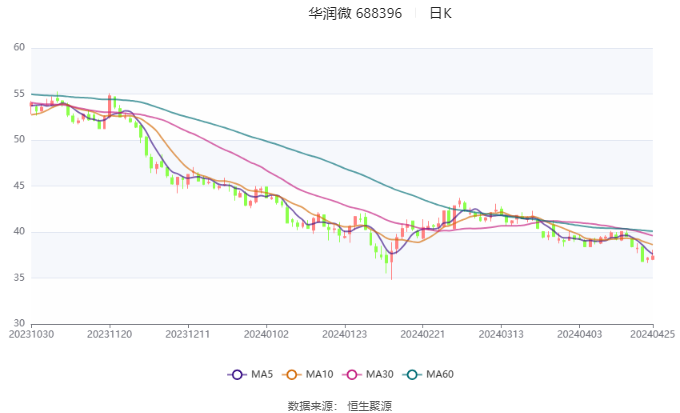Click x-axis date label 20231120
680x413 pixels.
[110, 334]
